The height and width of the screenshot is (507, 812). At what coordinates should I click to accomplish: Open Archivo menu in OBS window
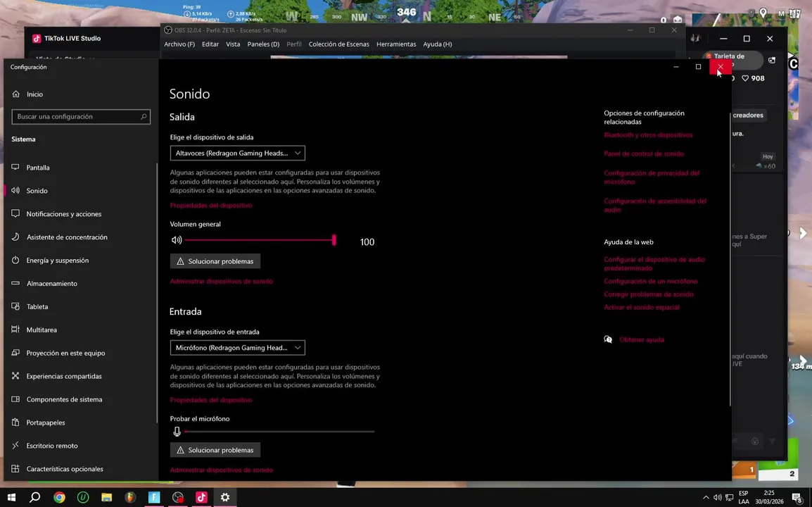tap(179, 44)
